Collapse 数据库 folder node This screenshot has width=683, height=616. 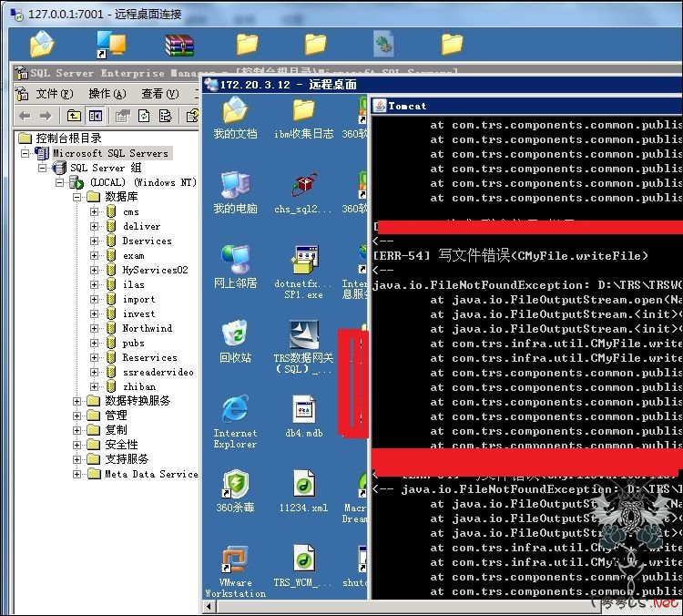click(77, 197)
